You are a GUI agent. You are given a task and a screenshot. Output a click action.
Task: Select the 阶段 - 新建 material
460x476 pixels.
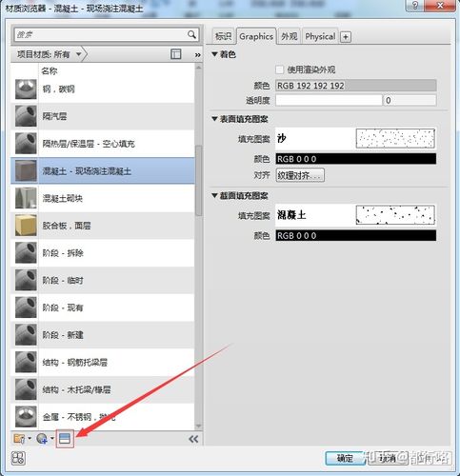(x=103, y=335)
